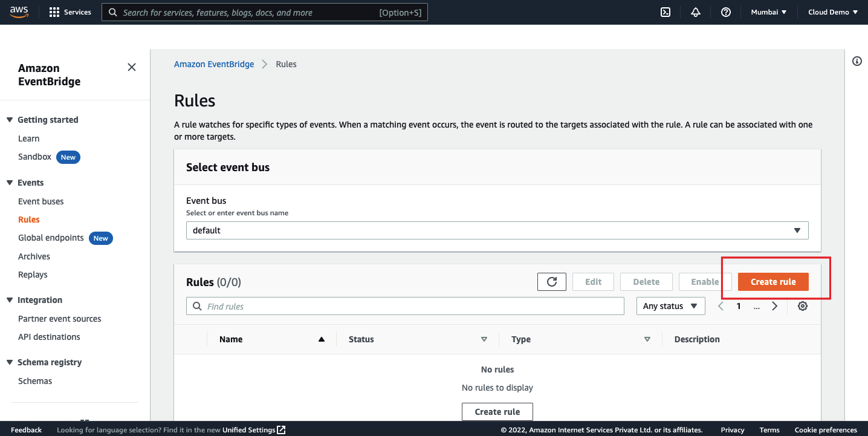Go to Partner event sources
The height and width of the screenshot is (436, 868).
pos(59,319)
